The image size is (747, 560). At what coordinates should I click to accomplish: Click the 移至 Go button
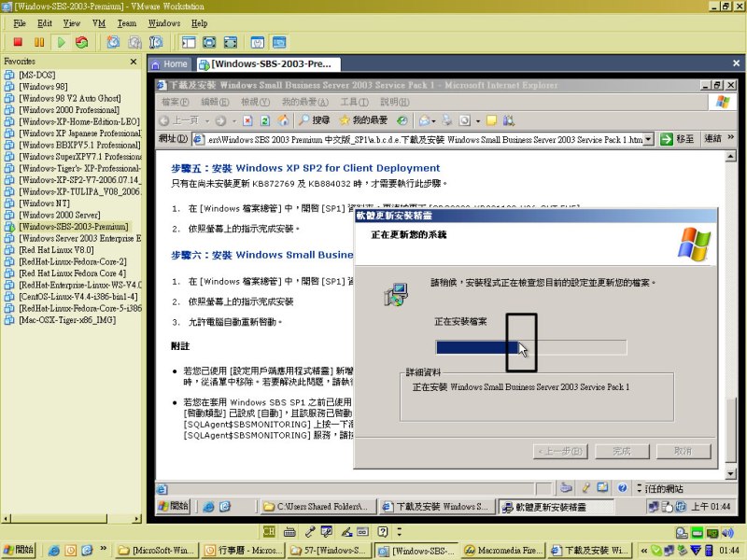[x=677, y=139]
